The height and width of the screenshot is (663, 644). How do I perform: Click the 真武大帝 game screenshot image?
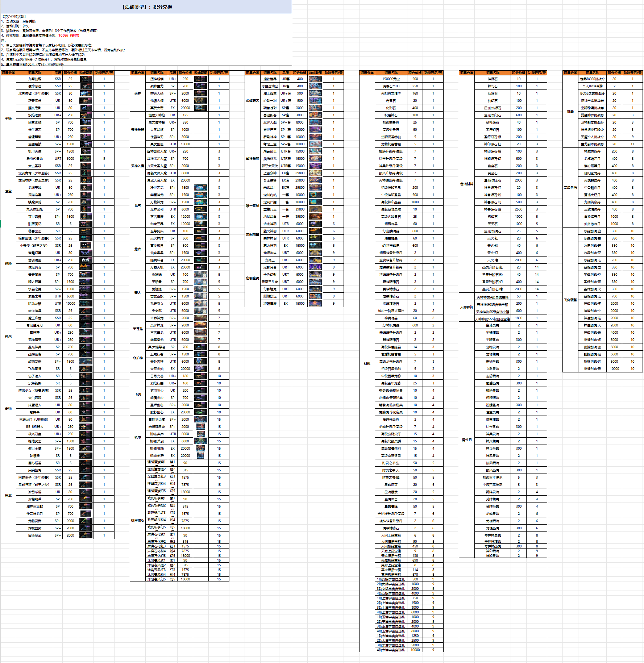201,108
